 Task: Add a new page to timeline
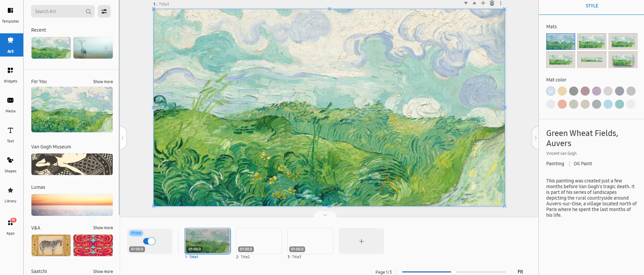point(361,241)
